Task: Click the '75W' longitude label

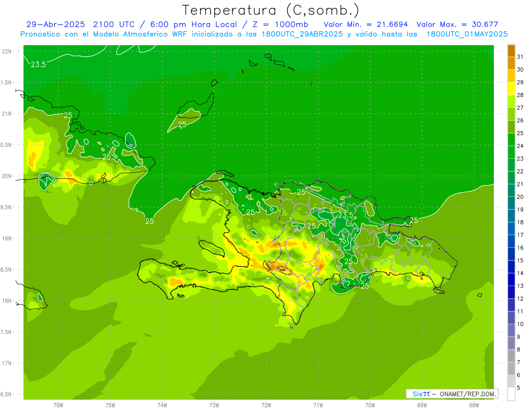Action: (x=110, y=405)
